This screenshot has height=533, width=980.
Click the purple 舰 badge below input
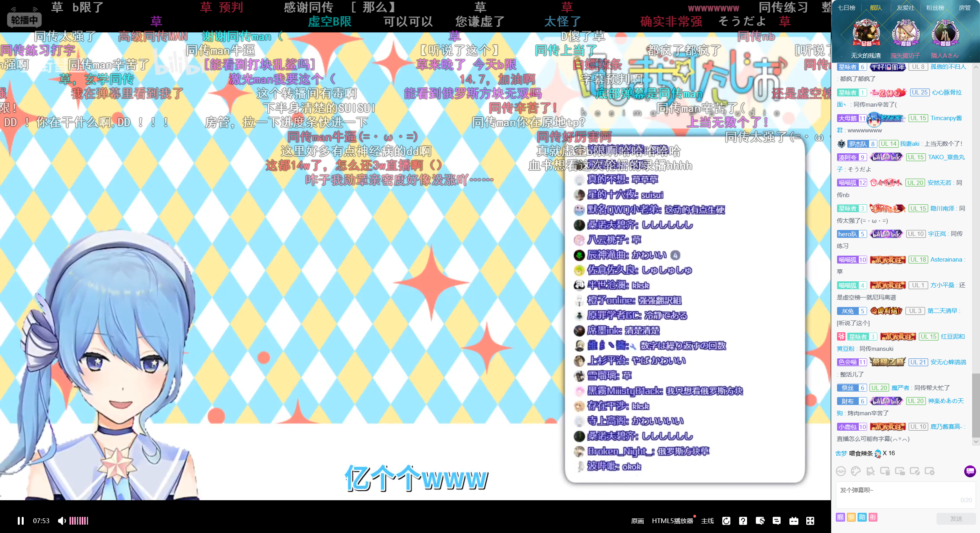(x=840, y=517)
